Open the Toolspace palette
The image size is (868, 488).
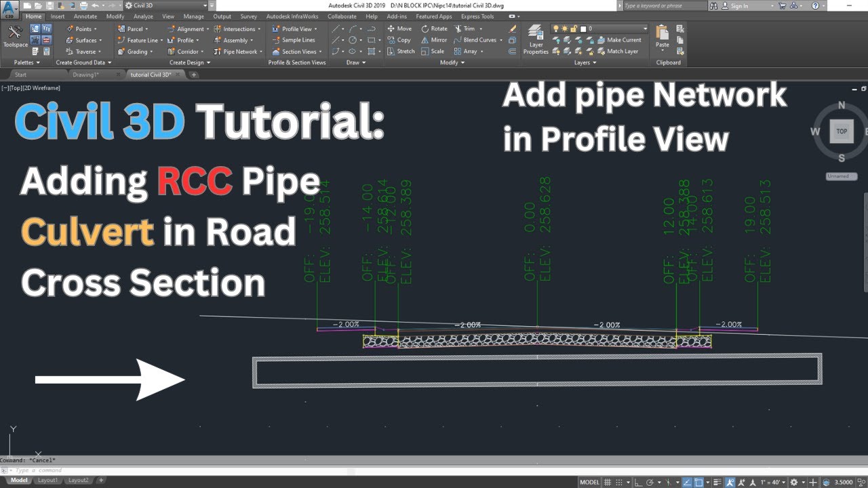point(15,37)
